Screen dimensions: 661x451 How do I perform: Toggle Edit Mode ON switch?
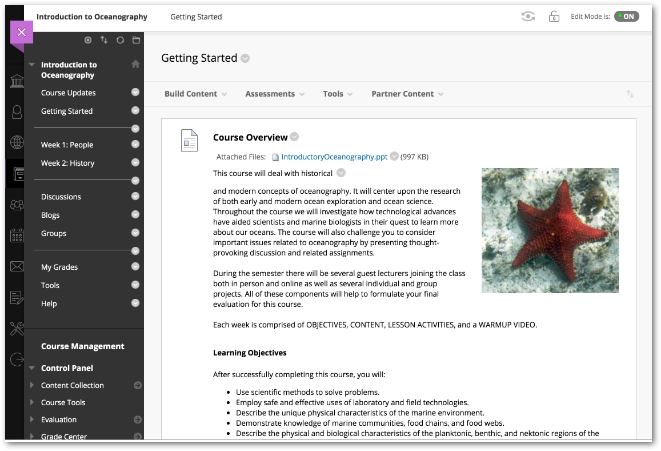coord(626,16)
